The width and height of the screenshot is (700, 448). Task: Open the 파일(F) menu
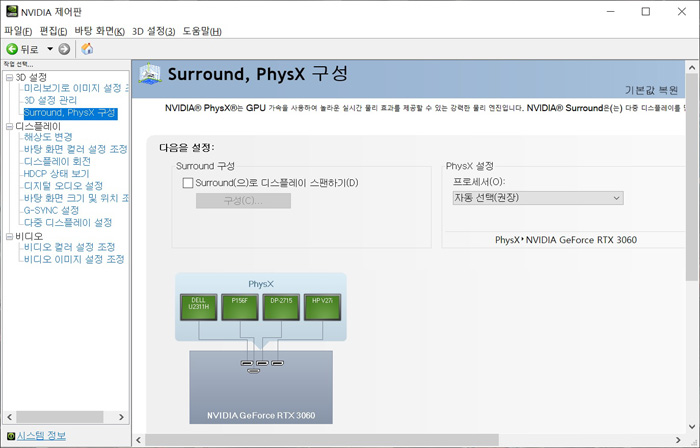point(18,31)
